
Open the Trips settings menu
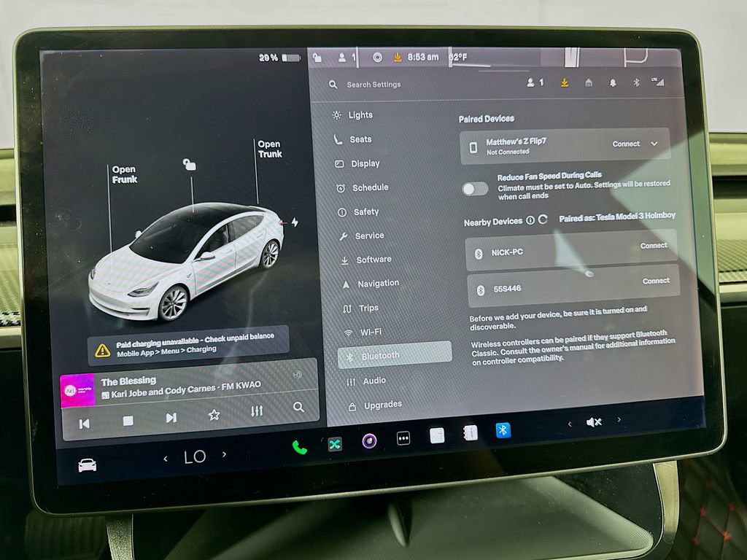(360, 308)
